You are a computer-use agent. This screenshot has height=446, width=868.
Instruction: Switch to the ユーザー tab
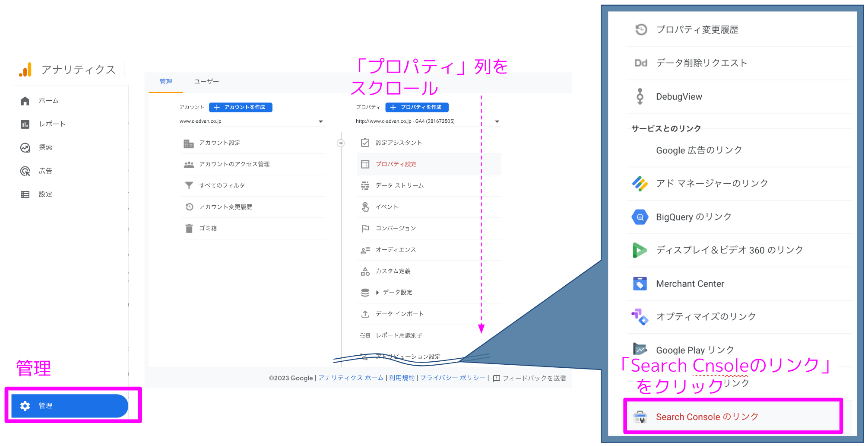tap(206, 82)
